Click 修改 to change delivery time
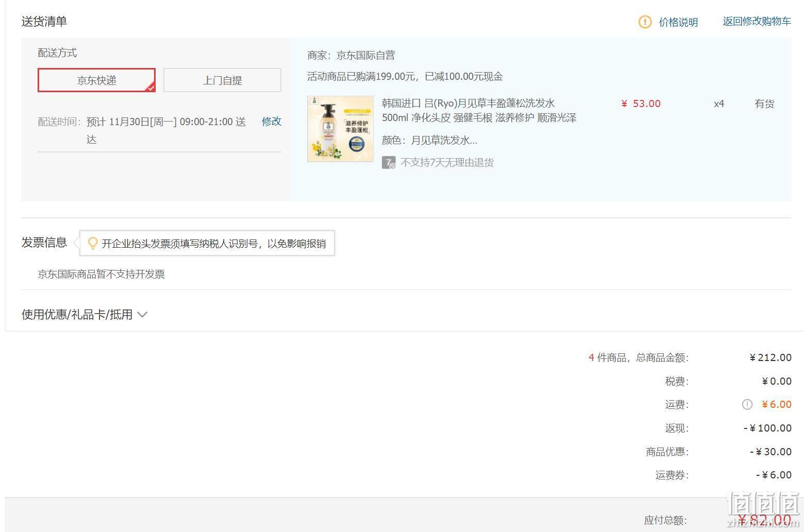 point(272,122)
